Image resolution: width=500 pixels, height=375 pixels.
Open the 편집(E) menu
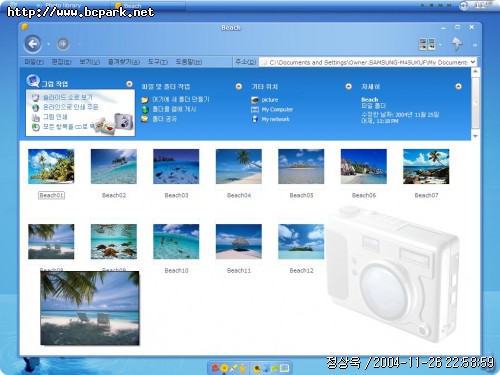pos(62,62)
